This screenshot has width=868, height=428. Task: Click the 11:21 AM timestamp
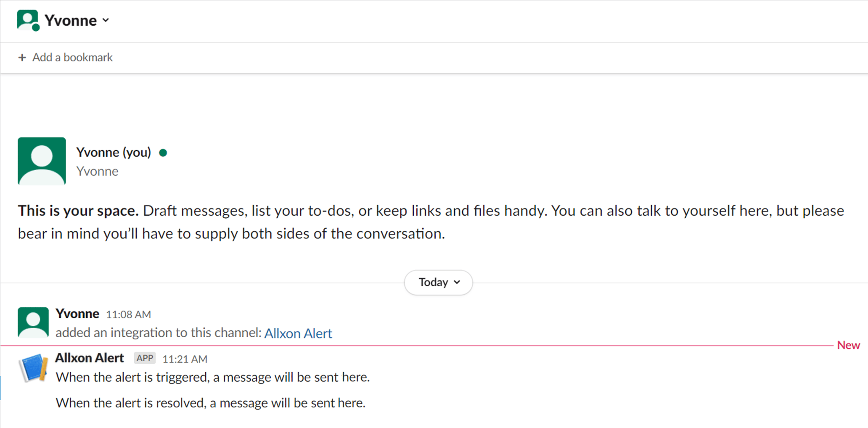(x=184, y=359)
